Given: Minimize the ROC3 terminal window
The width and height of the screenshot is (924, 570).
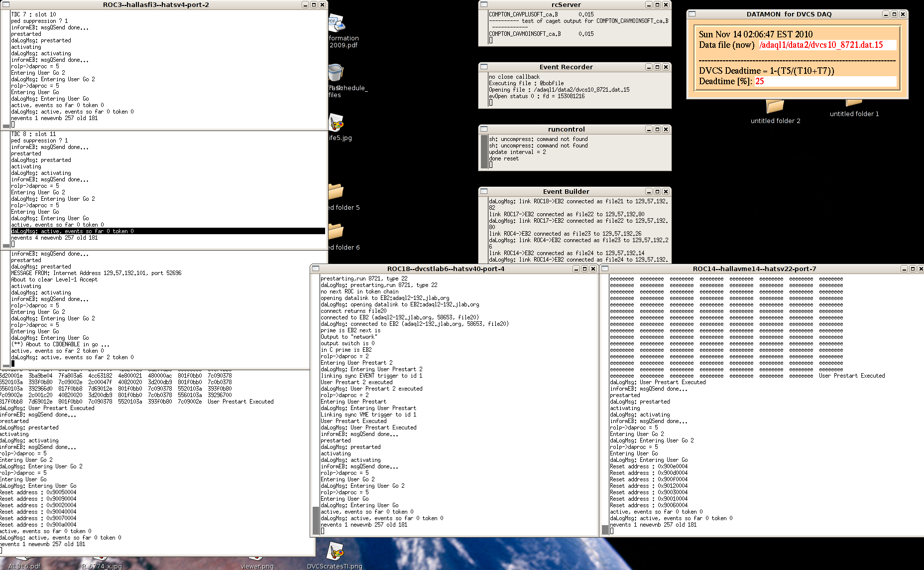Looking at the screenshot, I should [305, 4].
